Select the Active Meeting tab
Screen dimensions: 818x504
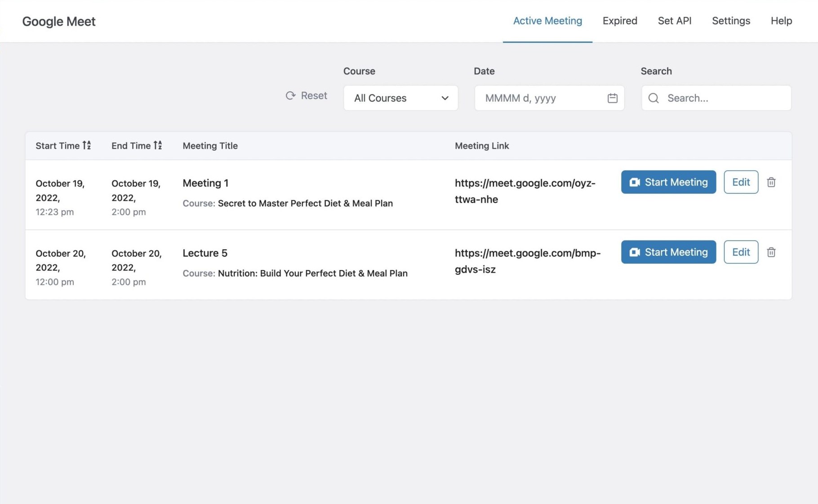[547, 21]
